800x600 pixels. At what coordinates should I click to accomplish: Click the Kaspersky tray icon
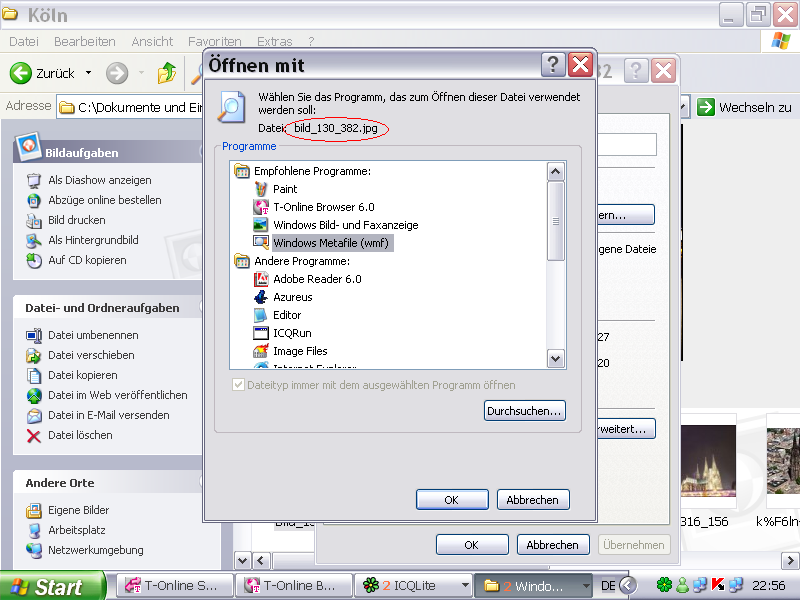(x=718, y=585)
